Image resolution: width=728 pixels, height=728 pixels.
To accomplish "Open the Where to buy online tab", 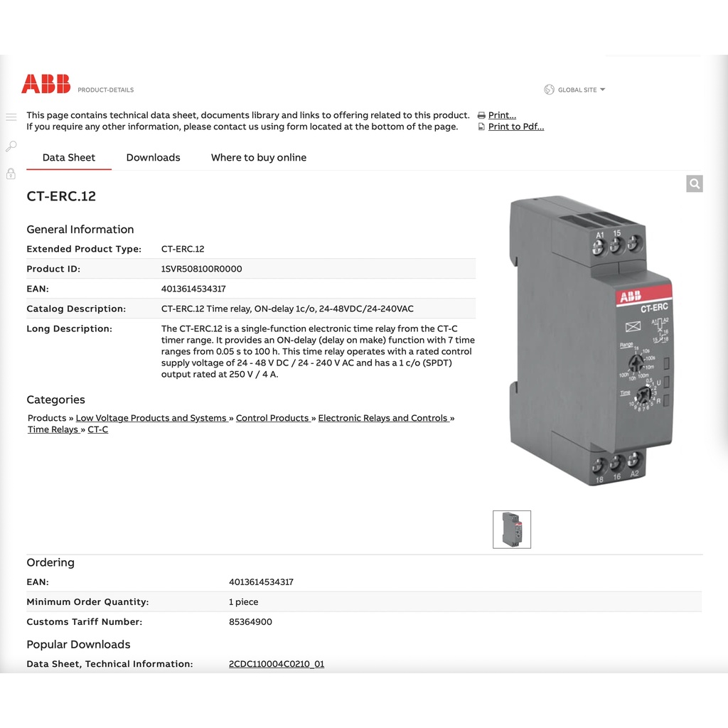I will tap(259, 158).
